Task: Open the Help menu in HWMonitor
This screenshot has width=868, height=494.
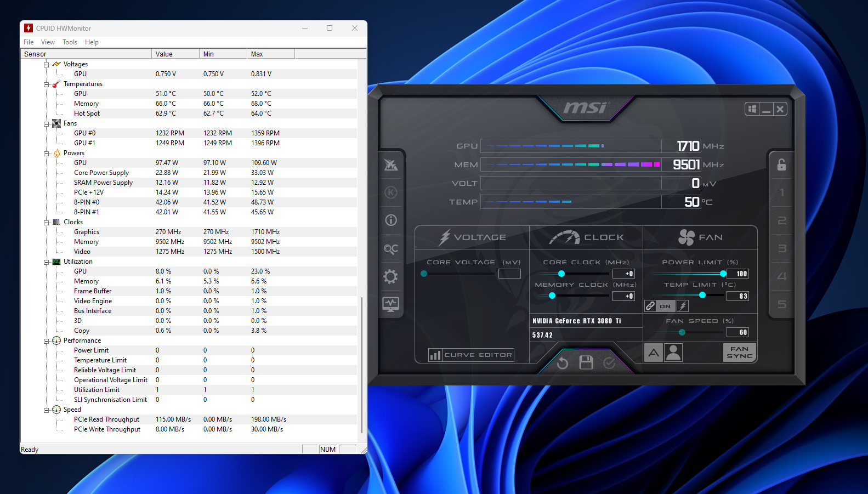Action: click(92, 42)
